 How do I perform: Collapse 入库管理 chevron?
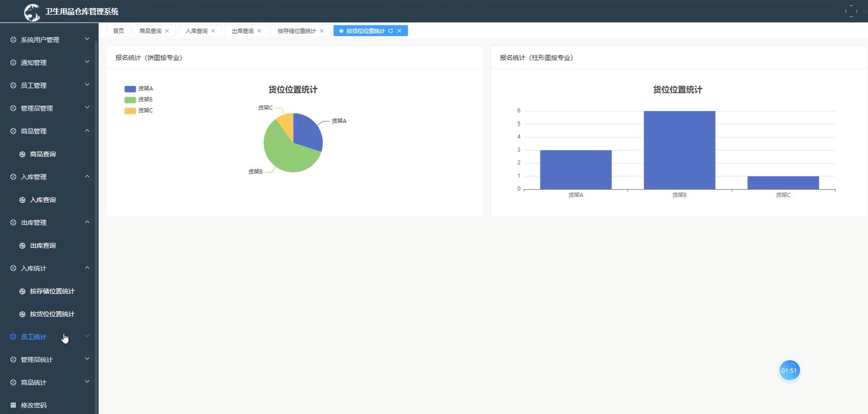pos(87,176)
